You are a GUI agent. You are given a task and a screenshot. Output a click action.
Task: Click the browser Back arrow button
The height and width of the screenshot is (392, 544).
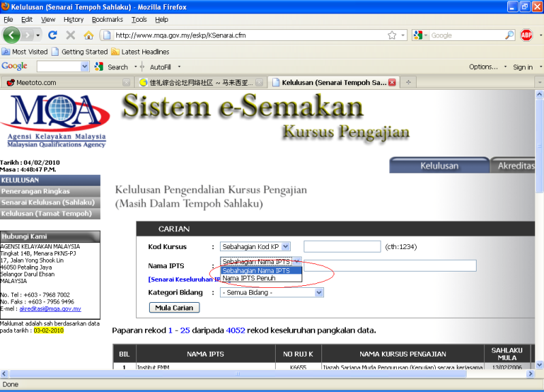12,35
